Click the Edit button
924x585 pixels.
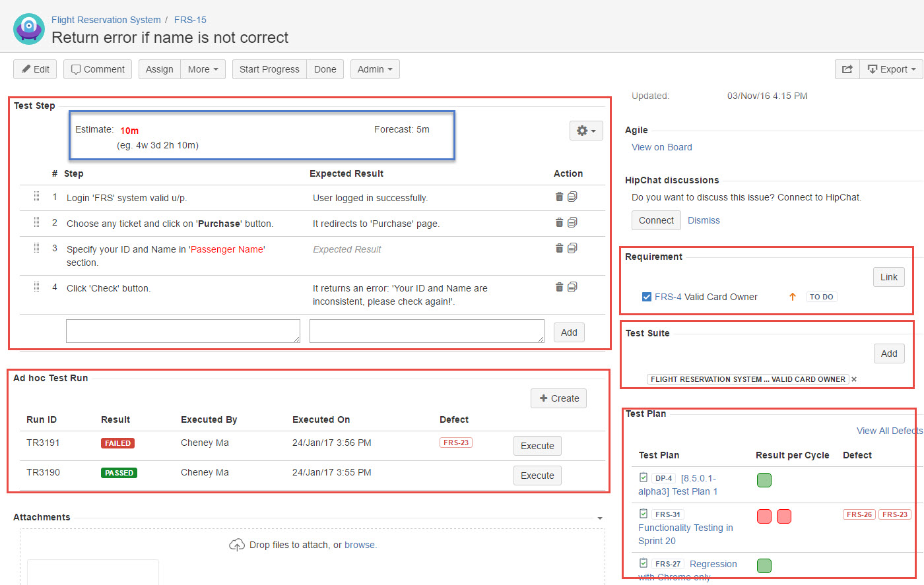[35, 69]
